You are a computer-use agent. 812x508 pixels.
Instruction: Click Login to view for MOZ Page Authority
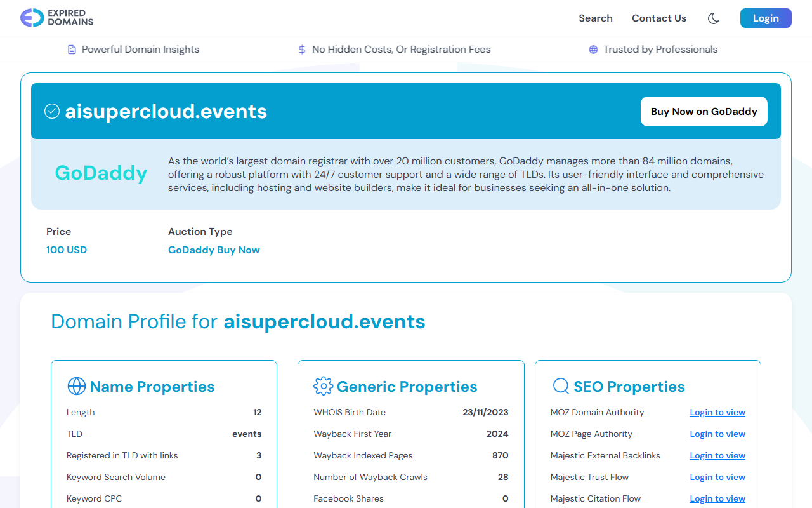[x=717, y=434]
